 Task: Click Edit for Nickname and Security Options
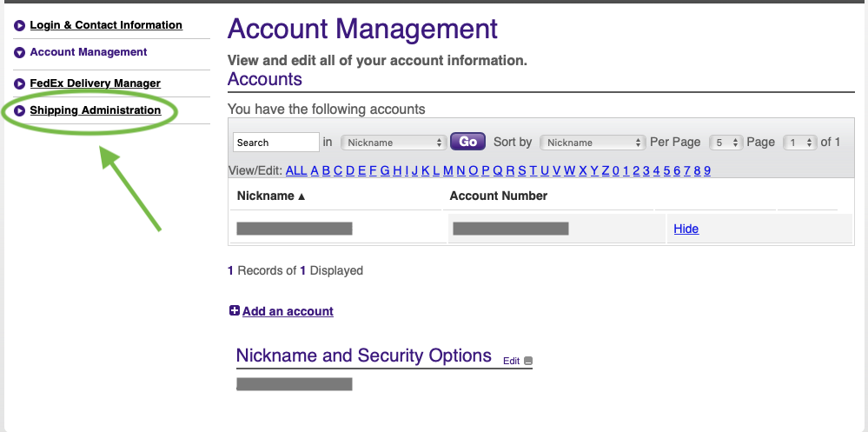coord(511,362)
